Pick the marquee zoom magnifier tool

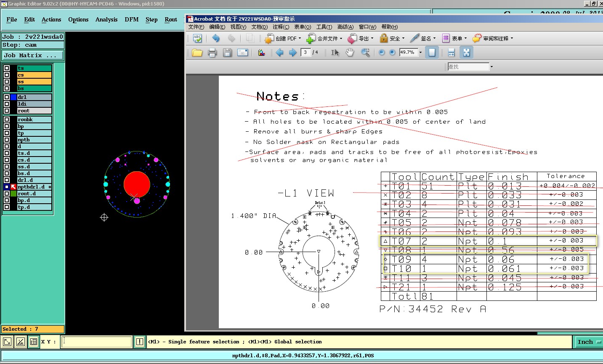[x=365, y=53]
